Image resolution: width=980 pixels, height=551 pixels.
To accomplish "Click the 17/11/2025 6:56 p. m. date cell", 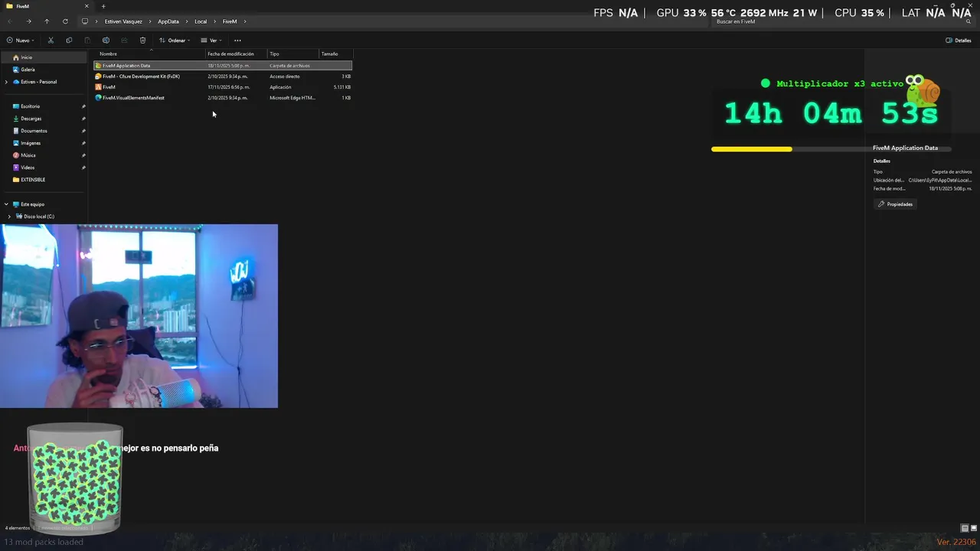I will click(227, 87).
